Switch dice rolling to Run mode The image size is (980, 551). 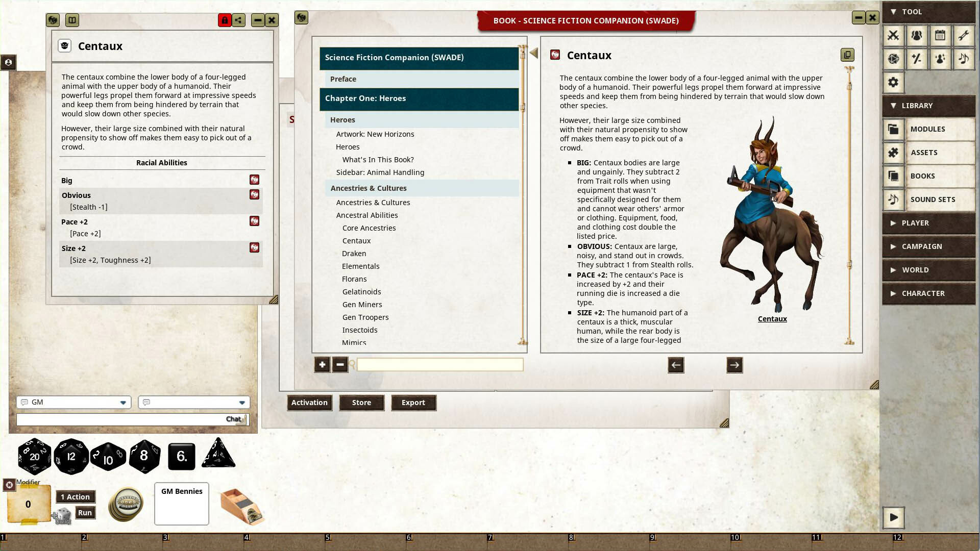click(85, 513)
